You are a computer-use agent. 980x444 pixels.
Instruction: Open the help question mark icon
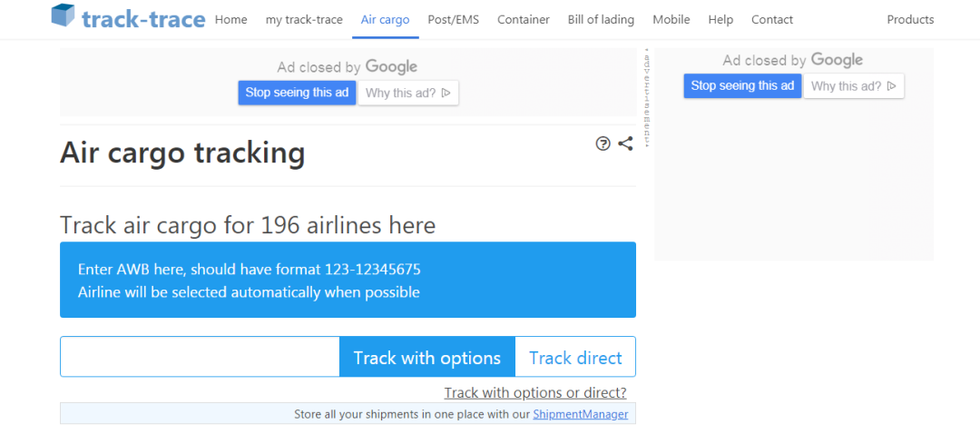(603, 143)
